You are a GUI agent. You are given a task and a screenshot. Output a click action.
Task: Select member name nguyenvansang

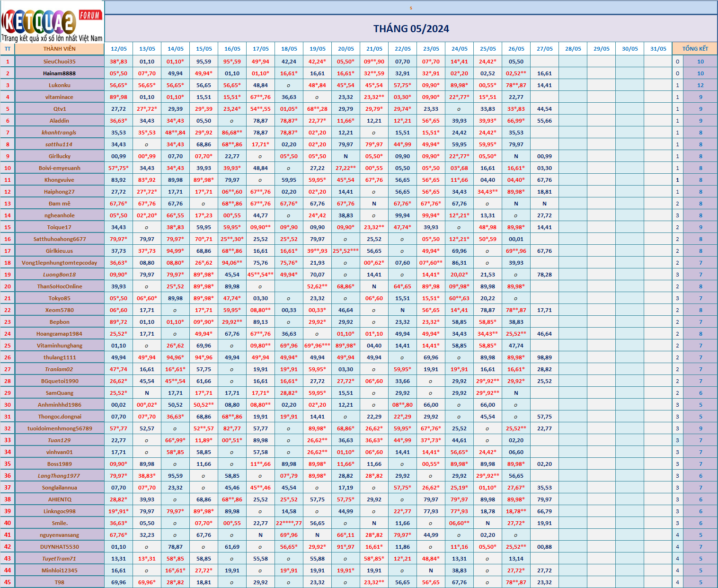60,535
